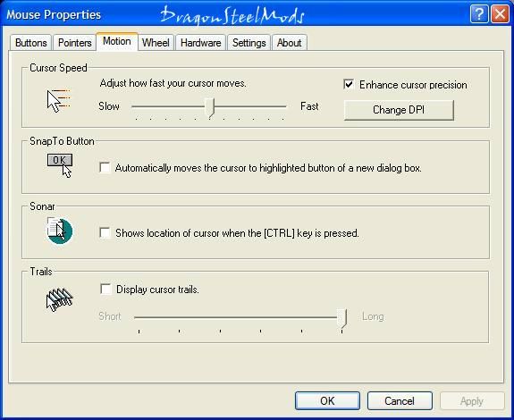Click the cursor speed slider thumb
Screen dimensions: 514x420
[209, 107]
